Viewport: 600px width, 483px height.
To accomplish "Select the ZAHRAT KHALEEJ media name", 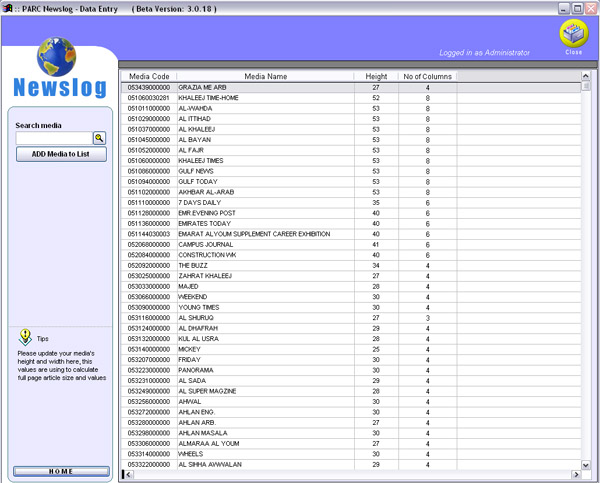I will [x=205, y=276].
